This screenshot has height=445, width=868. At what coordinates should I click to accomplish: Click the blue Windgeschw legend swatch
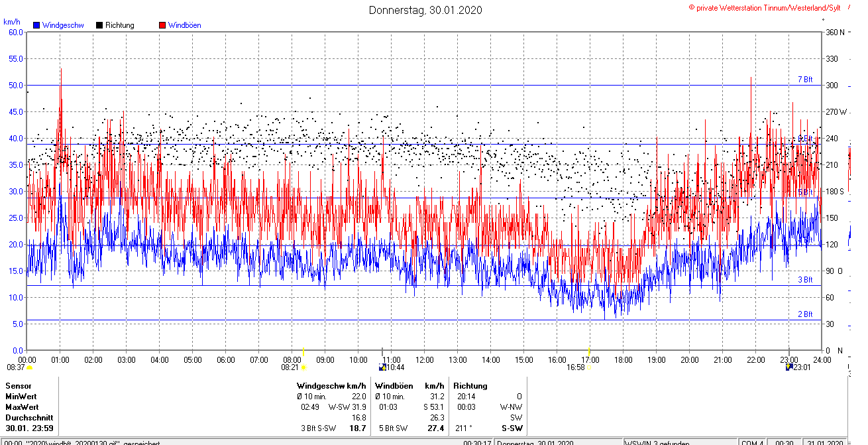coord(36,25)
